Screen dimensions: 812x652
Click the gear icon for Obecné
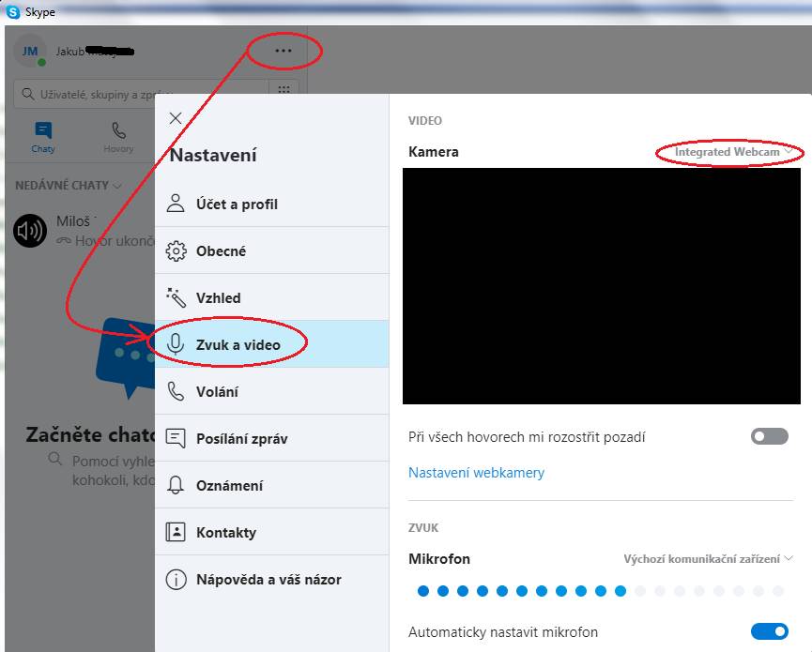pos(176,251)
